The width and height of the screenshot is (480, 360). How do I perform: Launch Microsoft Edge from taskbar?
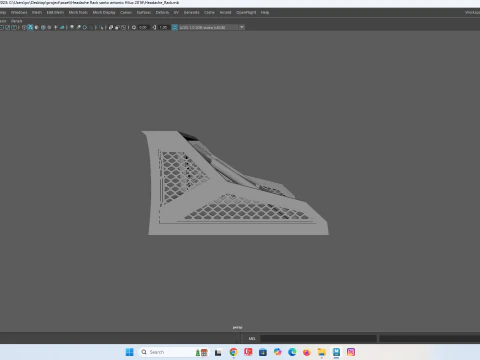[292, 352]
